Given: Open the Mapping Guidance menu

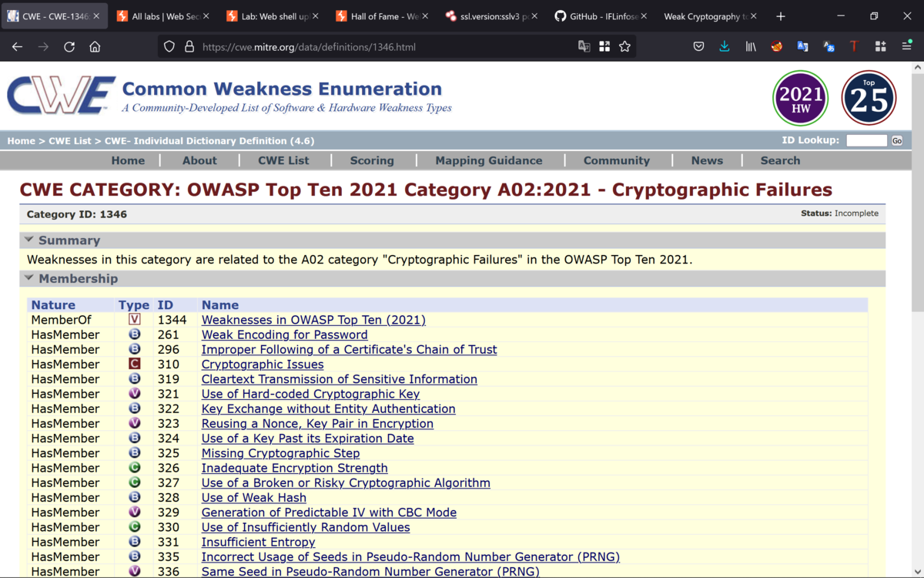Looking at the screenshot, I should click(489, 160).
